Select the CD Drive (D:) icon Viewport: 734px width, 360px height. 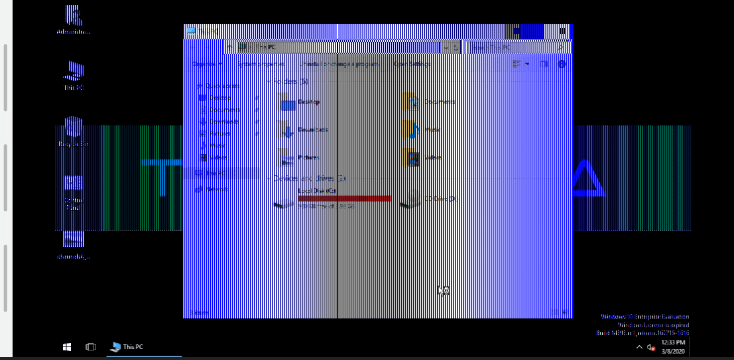click(x=411, y=199)
